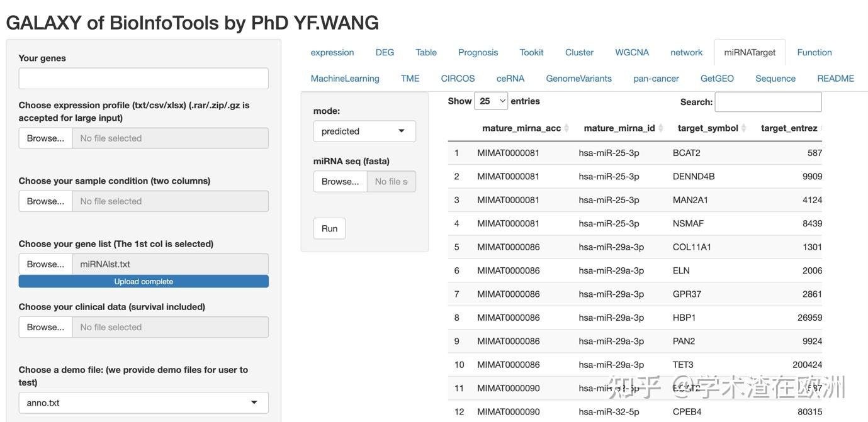Viewport: 868px width, 422px height.
Task: Sort table by the target_entrez column arrow
Action: click(x=821, y=128)
